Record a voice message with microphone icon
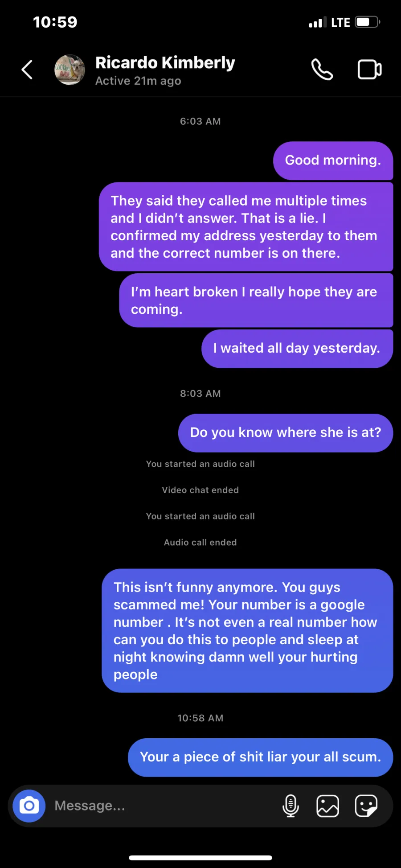Viewport: 401px width, 868px height. [x=291, y=806]
